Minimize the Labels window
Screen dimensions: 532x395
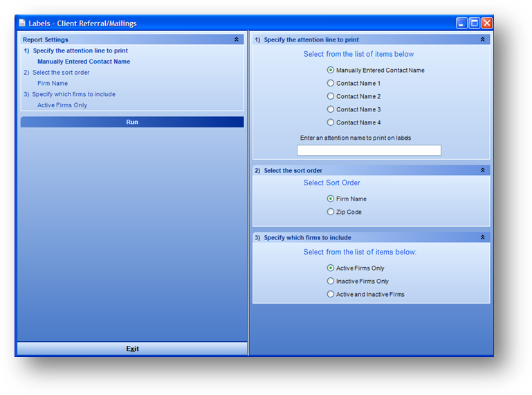click(461, 23)
